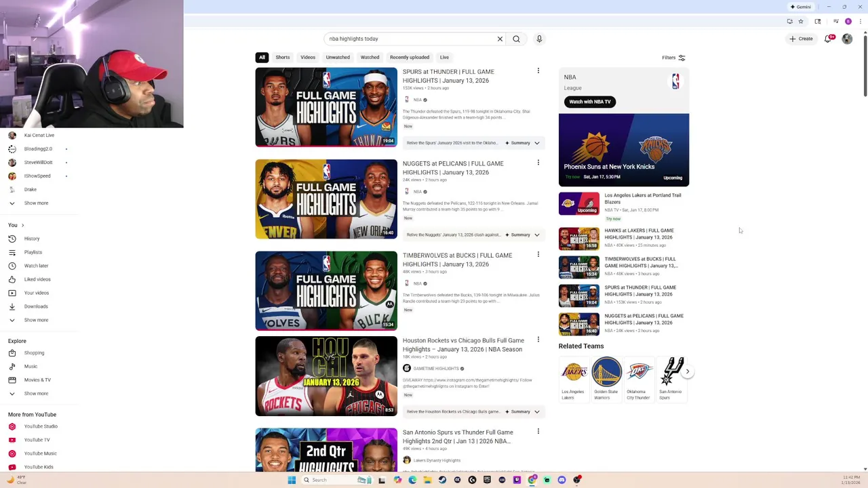868x488 pixels.
Task: Select the All filter chip
Action: coord(262,58)
